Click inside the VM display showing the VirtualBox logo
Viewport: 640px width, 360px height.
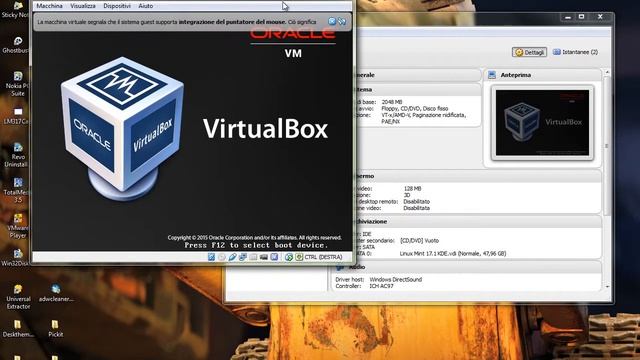click(x=192, y=141)
